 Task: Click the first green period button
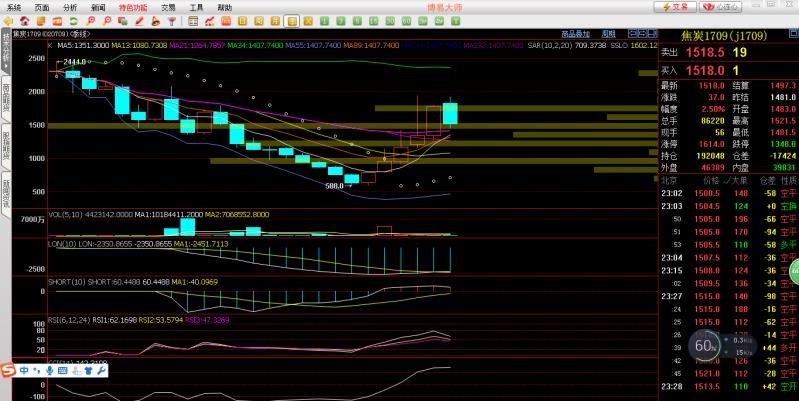click(x=325, y=21)
